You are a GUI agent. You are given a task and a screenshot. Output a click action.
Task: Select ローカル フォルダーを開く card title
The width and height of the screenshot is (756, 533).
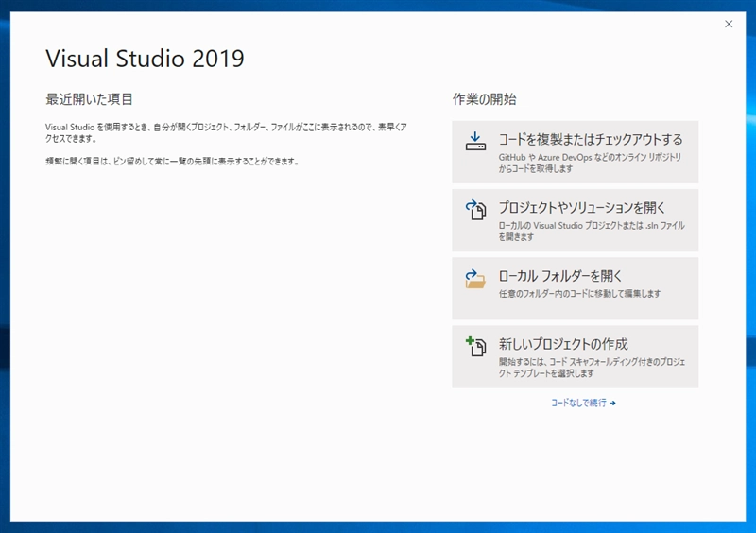click(x=560, y=276)
